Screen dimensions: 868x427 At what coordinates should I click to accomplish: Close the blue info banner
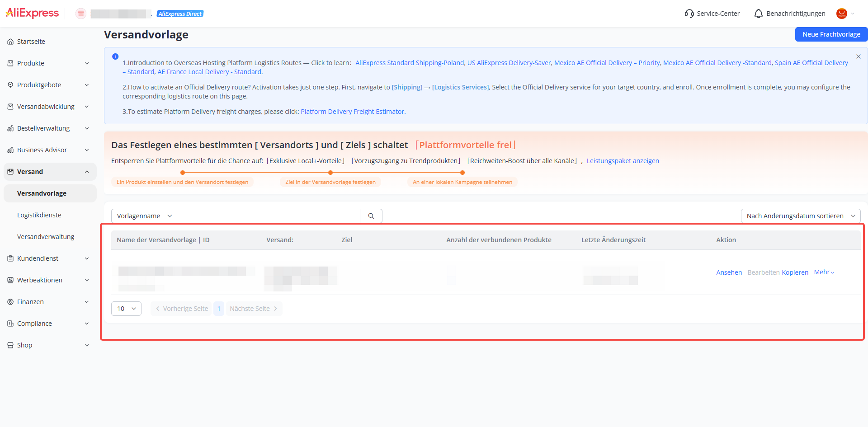pyautogui.click(x=858, y=56)
